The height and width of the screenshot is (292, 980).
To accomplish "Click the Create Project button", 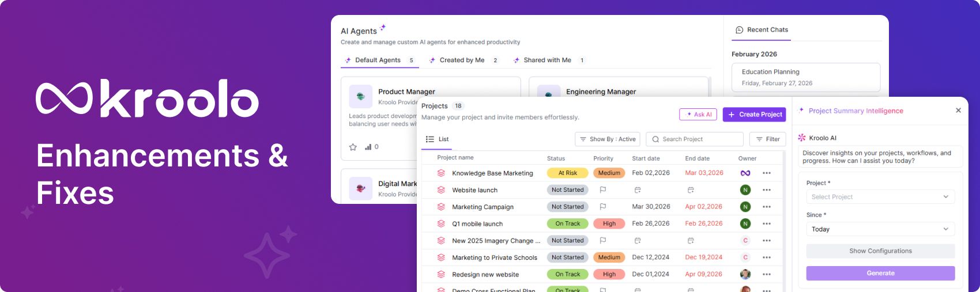I will pos(755,115).
